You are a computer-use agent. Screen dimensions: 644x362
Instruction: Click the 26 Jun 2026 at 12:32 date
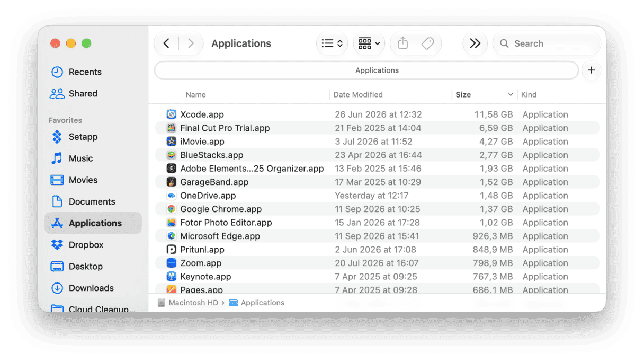(x=378, y=114)
